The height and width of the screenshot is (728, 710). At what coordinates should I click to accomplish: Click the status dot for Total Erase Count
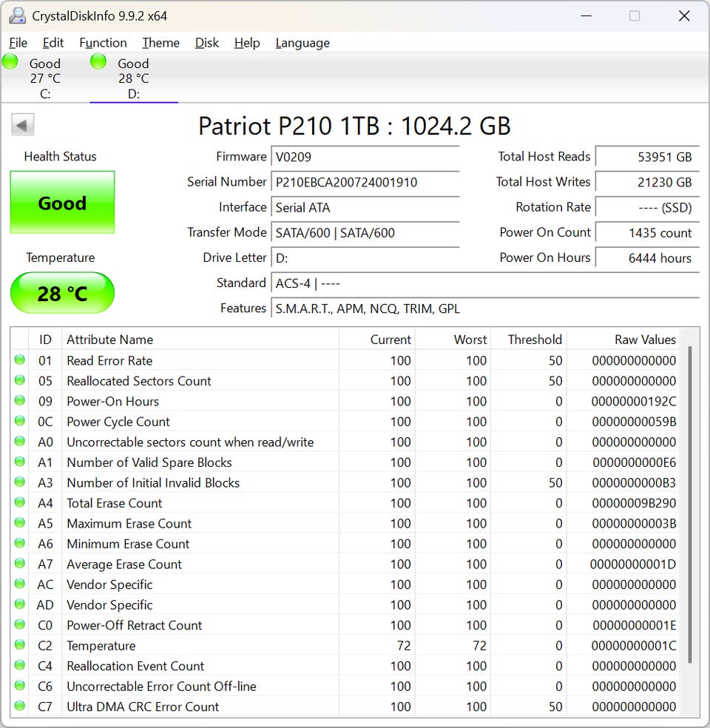20,502
